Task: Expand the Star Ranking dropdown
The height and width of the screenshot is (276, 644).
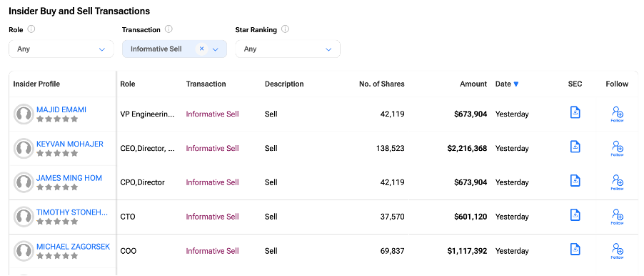Action: click(288, 49)
